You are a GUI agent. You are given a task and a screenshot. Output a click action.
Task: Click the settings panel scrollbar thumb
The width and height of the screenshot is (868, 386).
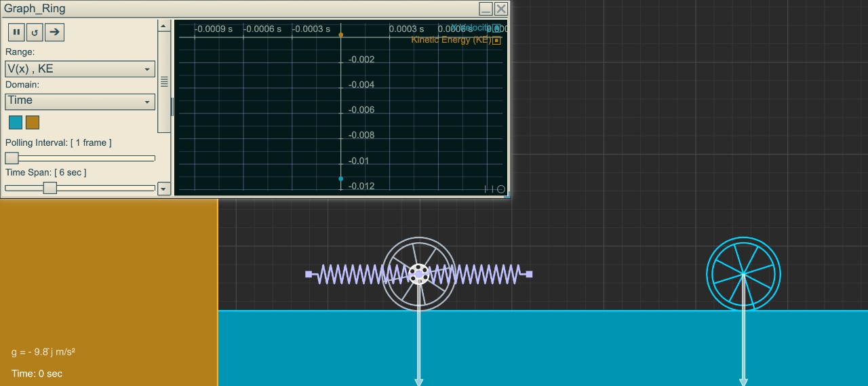(164, 82)
